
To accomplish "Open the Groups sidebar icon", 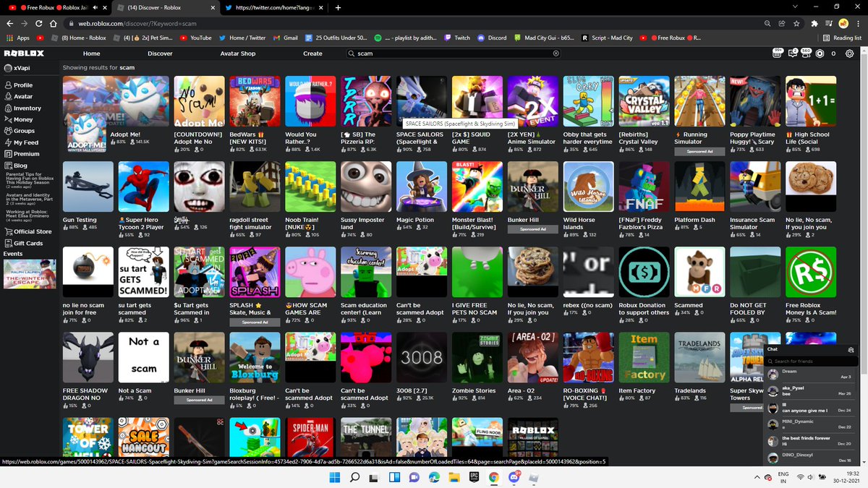I will click(8, 131).
